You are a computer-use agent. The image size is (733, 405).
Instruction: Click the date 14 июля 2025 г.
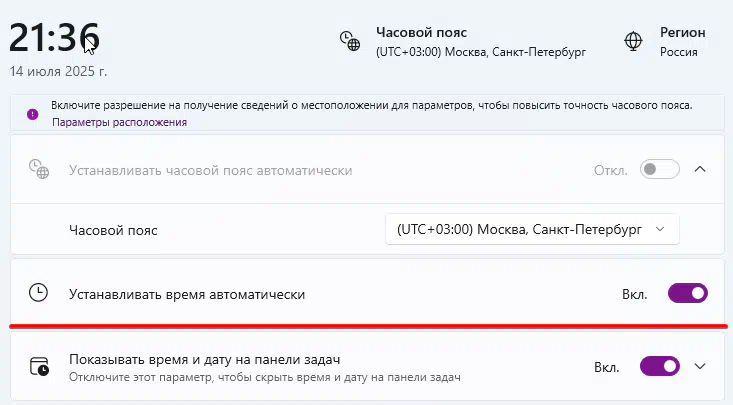pyautogui.click(x=58, y=71)
